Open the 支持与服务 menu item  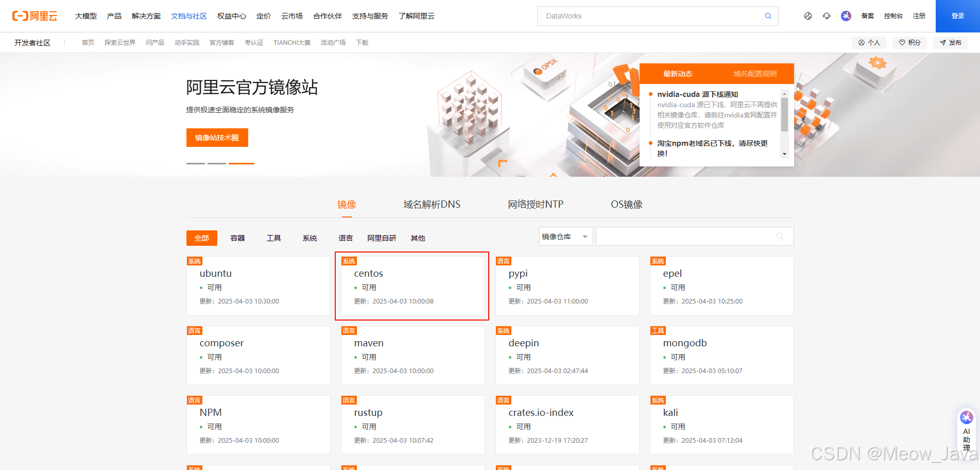click(370, 16)
